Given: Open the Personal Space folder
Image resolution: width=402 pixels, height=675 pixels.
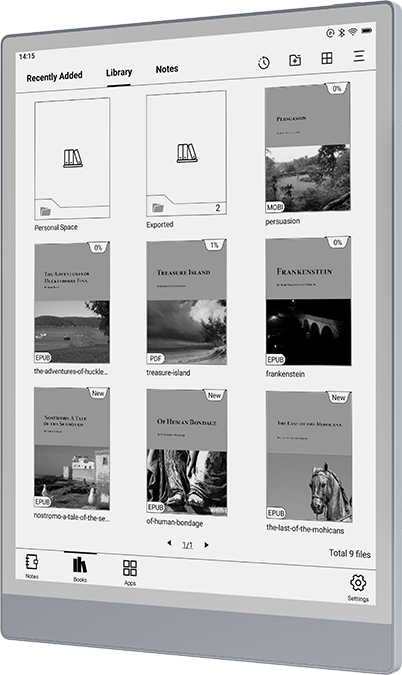Looking at the screenshot, I should 72,158.
